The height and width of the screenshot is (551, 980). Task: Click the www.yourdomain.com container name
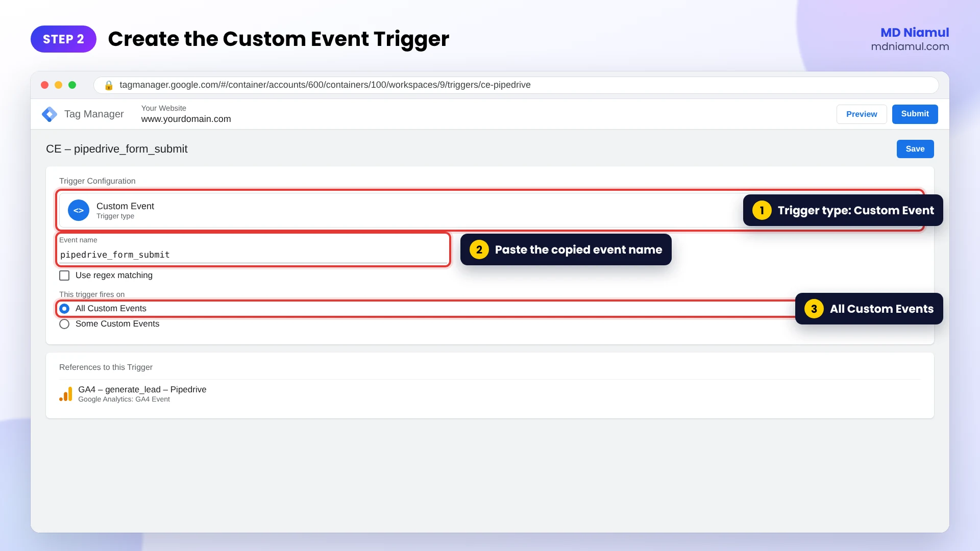point(186,119)
